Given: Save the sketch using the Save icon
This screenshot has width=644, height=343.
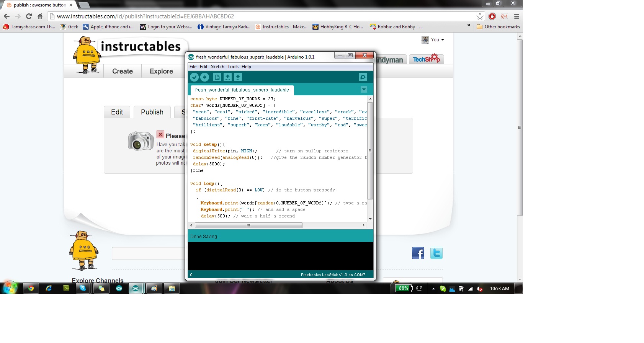Looking at the screenshot, I should click(238, 77).
